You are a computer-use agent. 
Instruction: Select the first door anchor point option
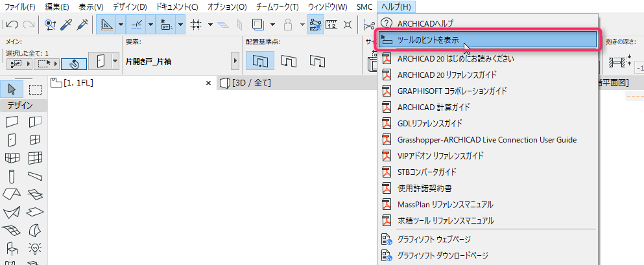(x=260, y=61)
